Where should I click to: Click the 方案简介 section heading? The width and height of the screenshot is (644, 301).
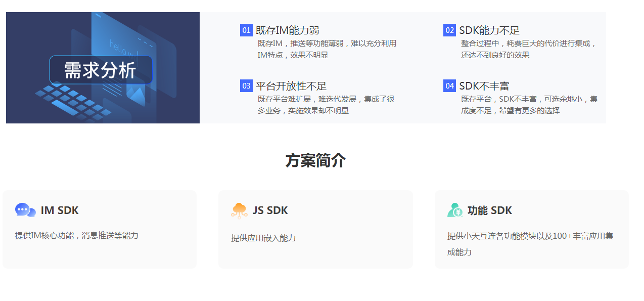tap(315, 160)
